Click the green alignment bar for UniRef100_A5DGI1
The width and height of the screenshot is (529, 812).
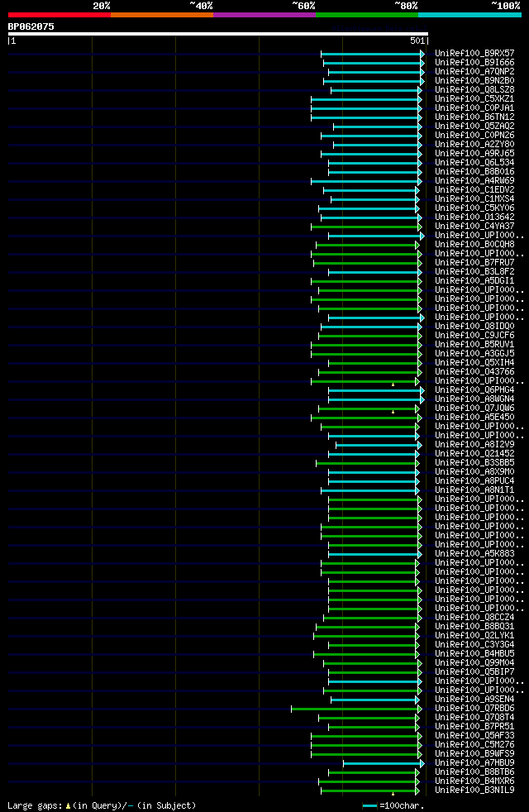(366, 282)
